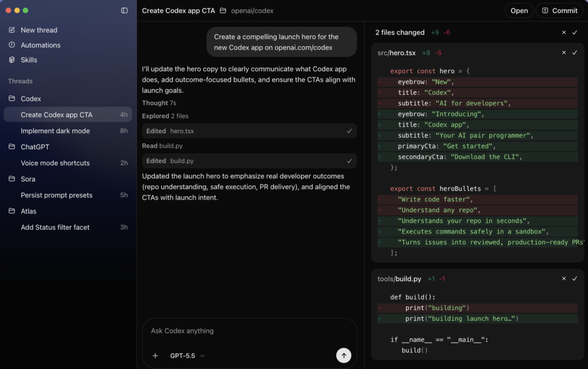Expand the Read build.py entry
Screen dimensions: 588x369
(163, 146)
